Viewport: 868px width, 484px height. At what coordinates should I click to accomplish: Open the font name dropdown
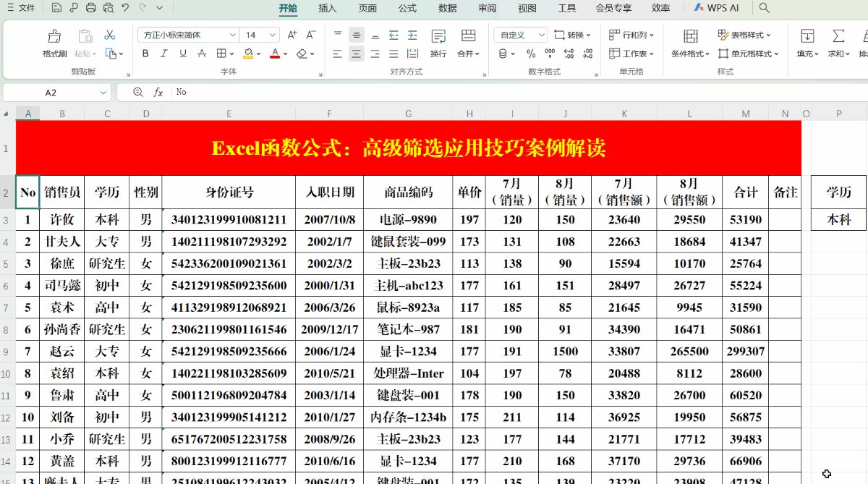233,34
